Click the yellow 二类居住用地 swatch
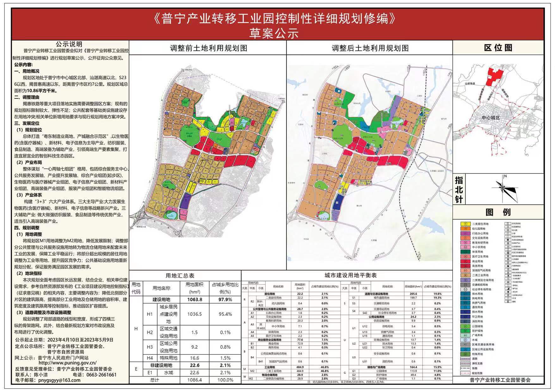This screenshot has height=392, width=555. click(465, 224)
